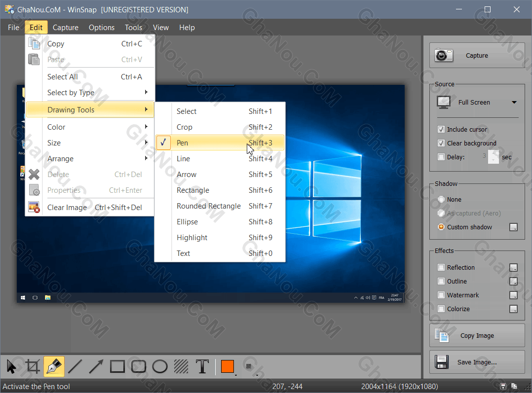Toggle the Clear background checkbox
This screenshot has height=393, width=532.
(441, 143)
